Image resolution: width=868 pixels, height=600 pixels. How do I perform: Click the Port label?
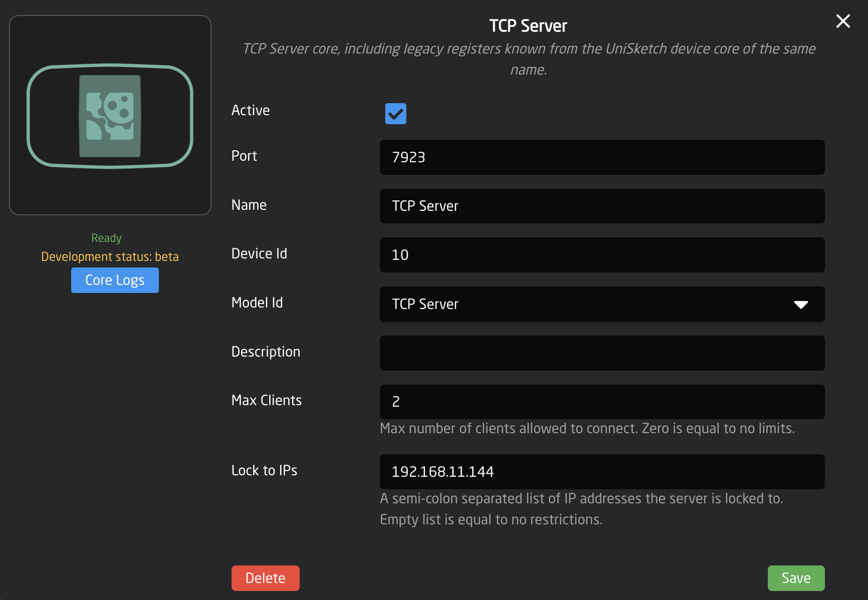pyautogui.click(x=244, y=156)
